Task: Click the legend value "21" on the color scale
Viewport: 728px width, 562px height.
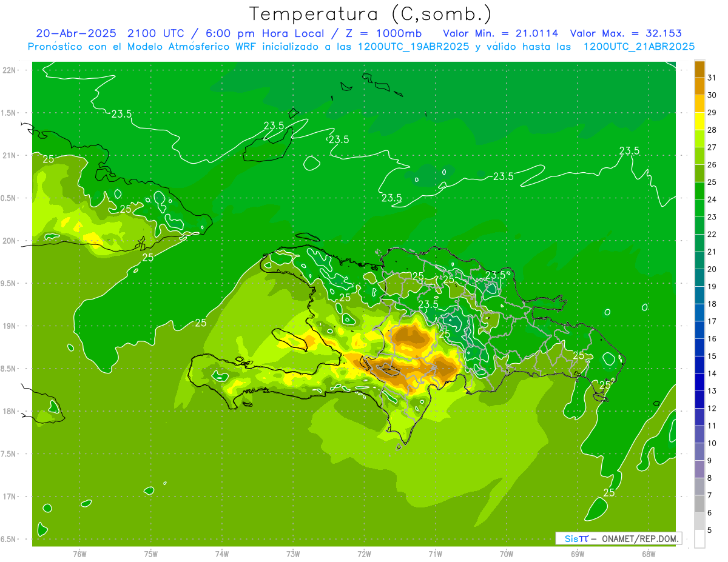Action: (x=712, y=252)
